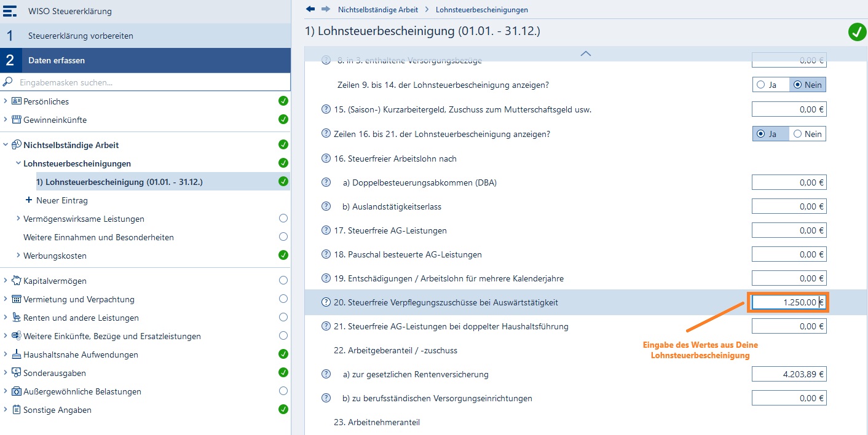
Task: Open help for line 15 Kurzarbeitergeld
Action: point(326,109)
